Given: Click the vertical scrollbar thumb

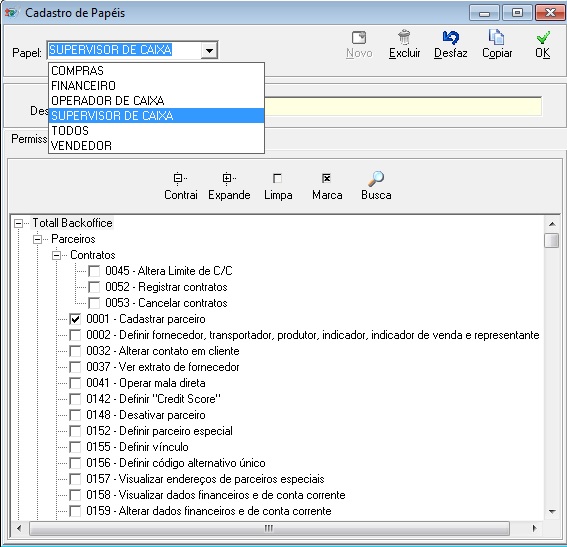Looking at the screenshot, I should [551, 240].
